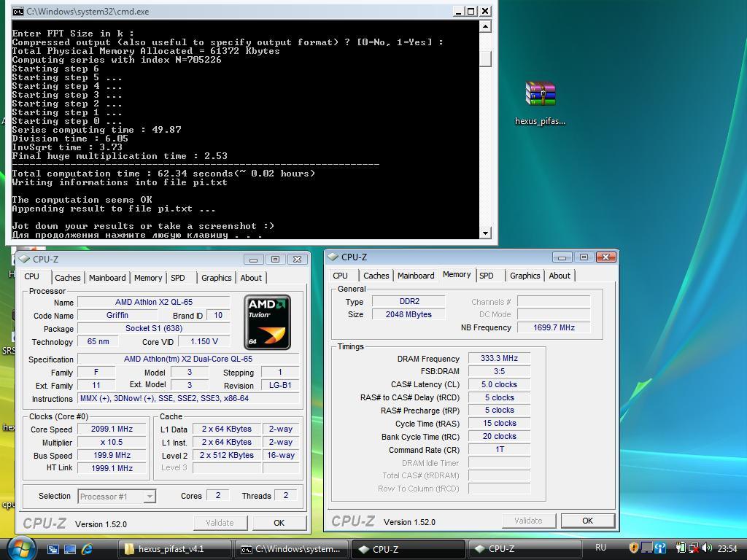Open Caches tab in left CPU-Z window
The image size is (747, 560).
(x=68, y=278)
